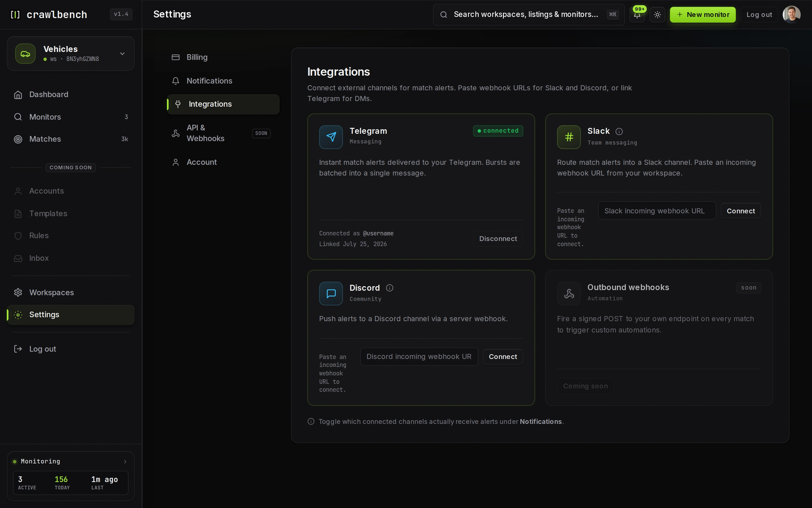Click the ⌘K shortcut badge

pyautogui.click(x=613, y=14)
